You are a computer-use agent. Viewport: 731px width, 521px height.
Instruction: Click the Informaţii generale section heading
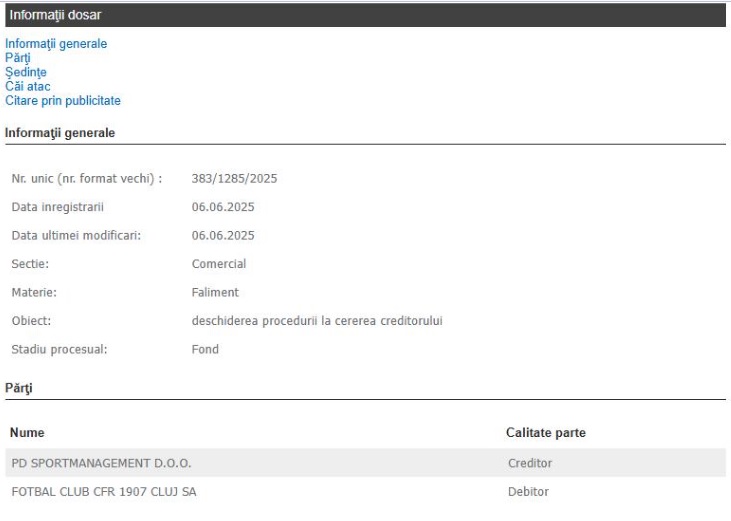pos(60,133)
